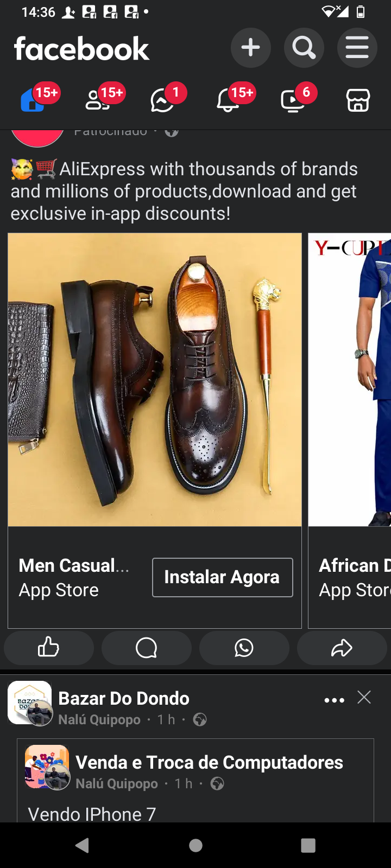Viewport: 391px width, 868px height.
Task: Open notifications bell icon
Action: [x=228, y=100]
